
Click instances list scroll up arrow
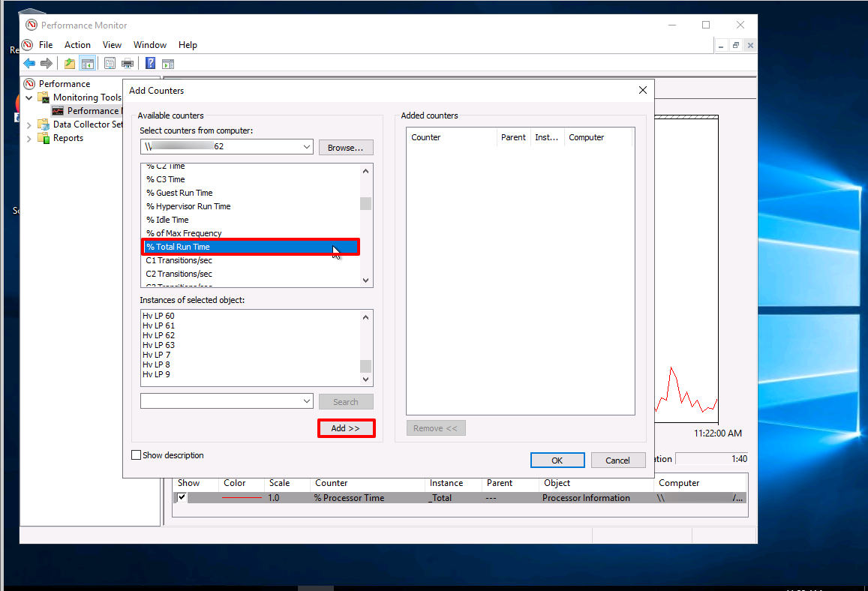(365, 317)
